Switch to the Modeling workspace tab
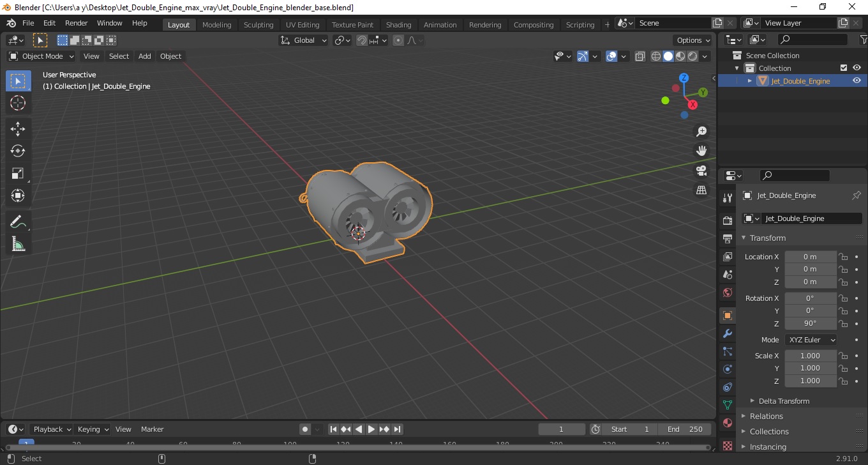The height and width of the screenshot is (465, 868). (216, 25)
